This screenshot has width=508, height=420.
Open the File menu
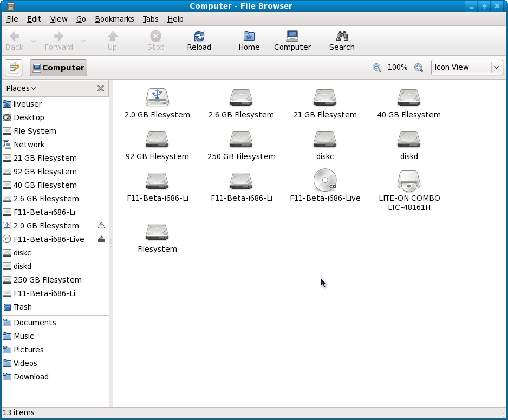pos(12,19)
